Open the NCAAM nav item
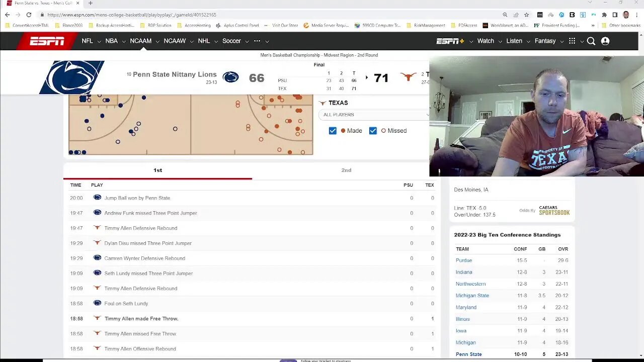This screenshot has height=362, width=644. coord(140,41)
